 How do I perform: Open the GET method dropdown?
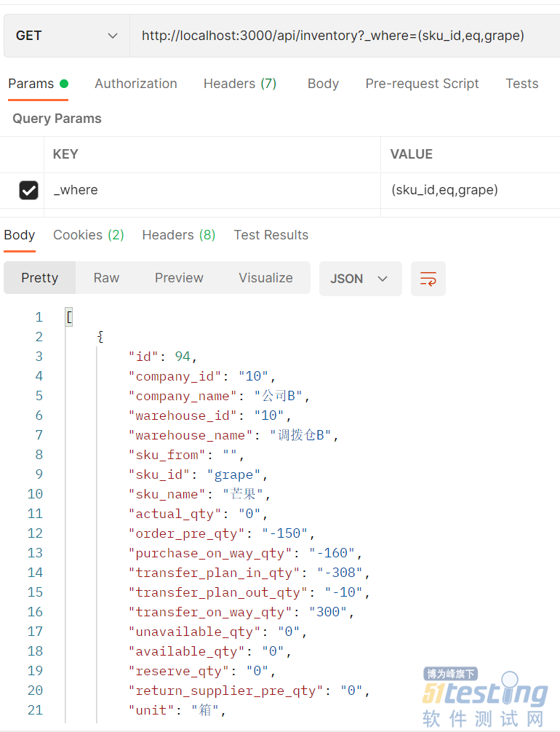tap(67, 36)
